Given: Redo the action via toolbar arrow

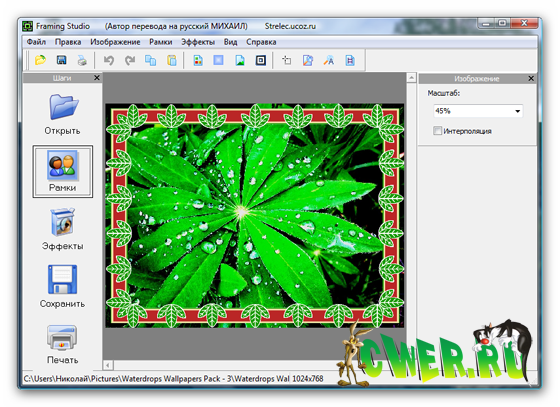Looking at the screenshot, I should pyautogui.click(x=130, y=60).
